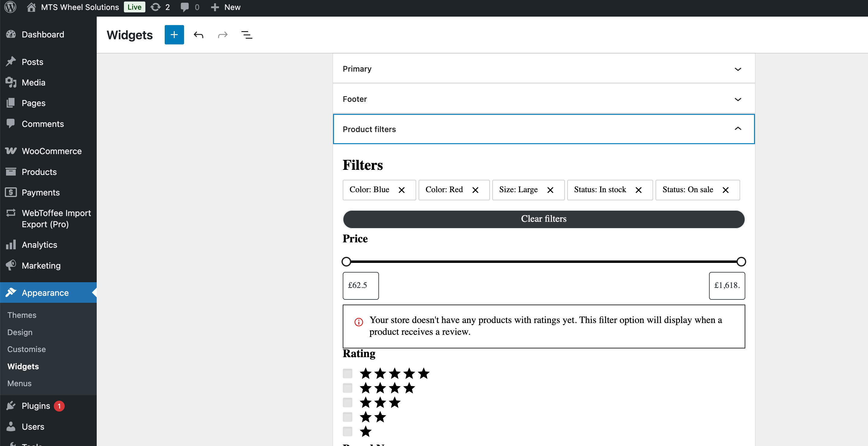
Task: Open WooCommerce in the sidebar menu
Action: click(51, 151)
